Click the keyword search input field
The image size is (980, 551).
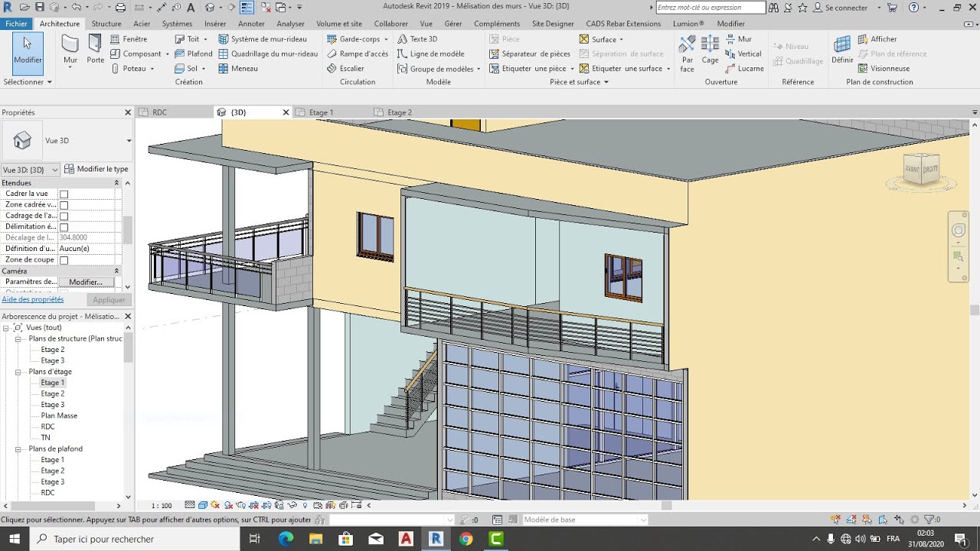coord(710,8)
